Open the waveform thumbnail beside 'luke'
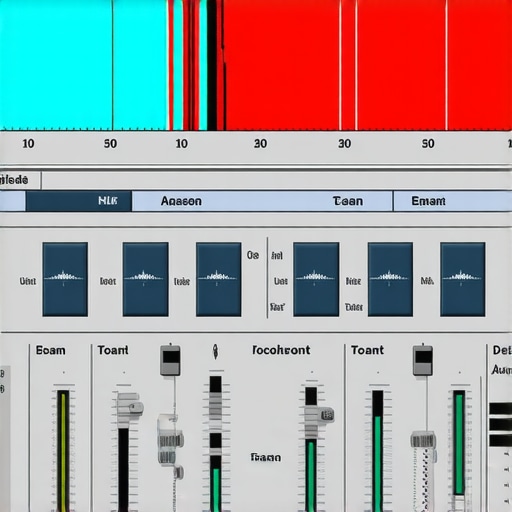This screenshot has height=512, width=512. [x=219, y=279]
